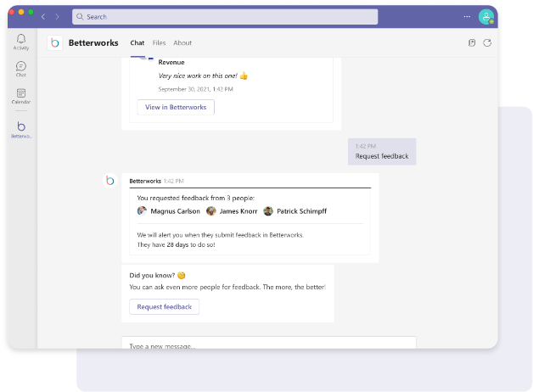Image resolution: width=533 pixels, height=392 pixels.
Task: Click Magnus Carlson's avatar
Action: click(142, 211)
